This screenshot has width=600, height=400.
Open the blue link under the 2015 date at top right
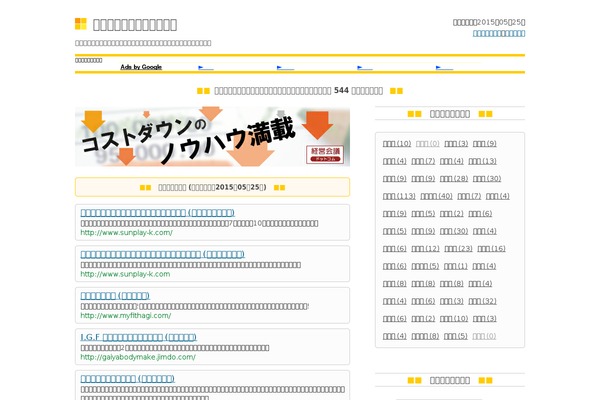tap(499, 33)
